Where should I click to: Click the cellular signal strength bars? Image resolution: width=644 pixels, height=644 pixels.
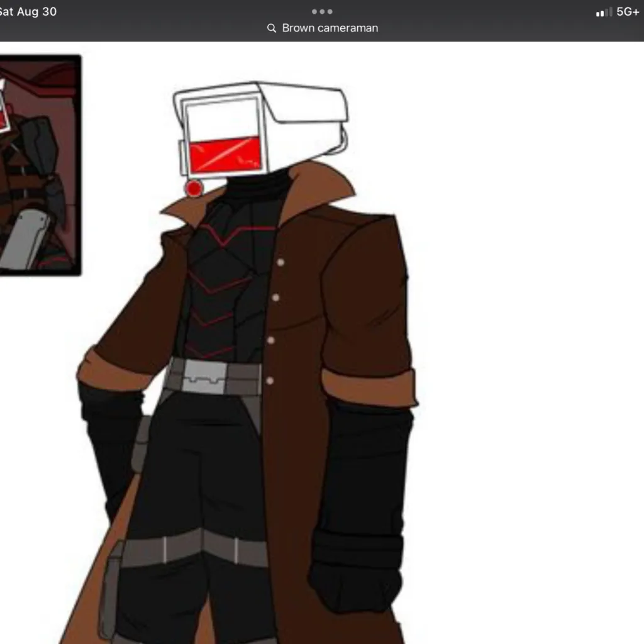[604, 13]
